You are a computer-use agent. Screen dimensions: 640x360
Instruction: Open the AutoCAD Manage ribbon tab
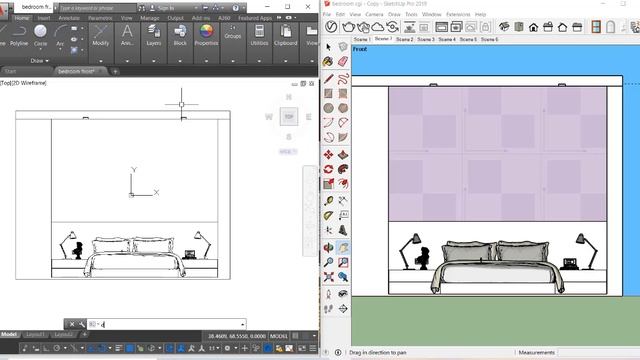pos(149,18)
